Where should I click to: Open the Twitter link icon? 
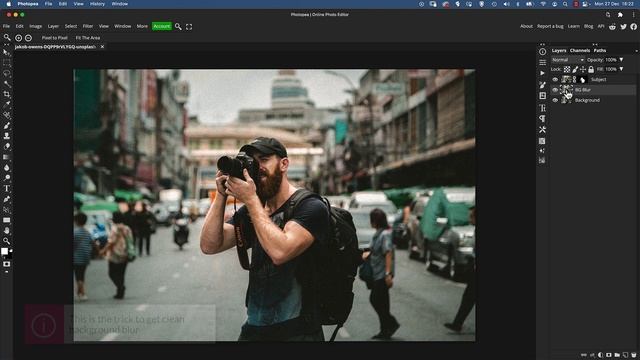coord(623,27)
